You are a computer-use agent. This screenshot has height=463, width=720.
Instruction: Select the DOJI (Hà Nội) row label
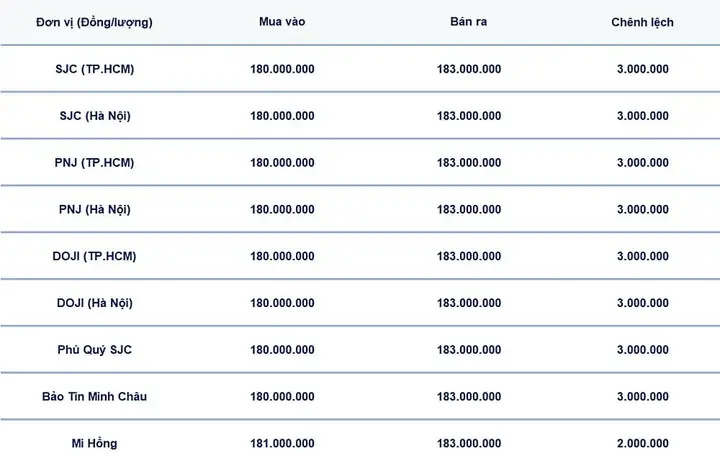pyautogui.click(x=95, y=303)
